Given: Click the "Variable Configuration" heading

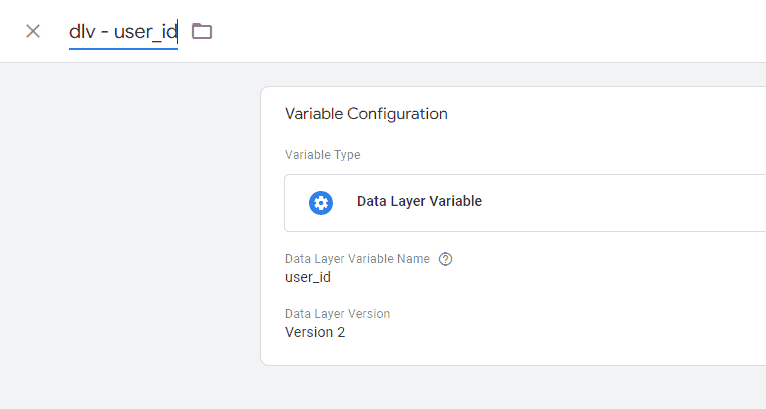Looking at the screenshot, I should point(366,114).
